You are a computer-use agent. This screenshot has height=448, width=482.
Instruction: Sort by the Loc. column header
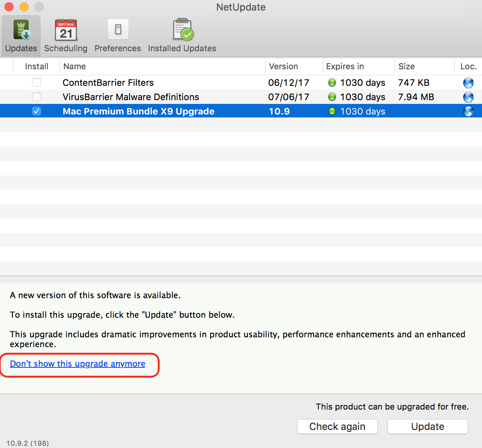[x=468, y=66]
